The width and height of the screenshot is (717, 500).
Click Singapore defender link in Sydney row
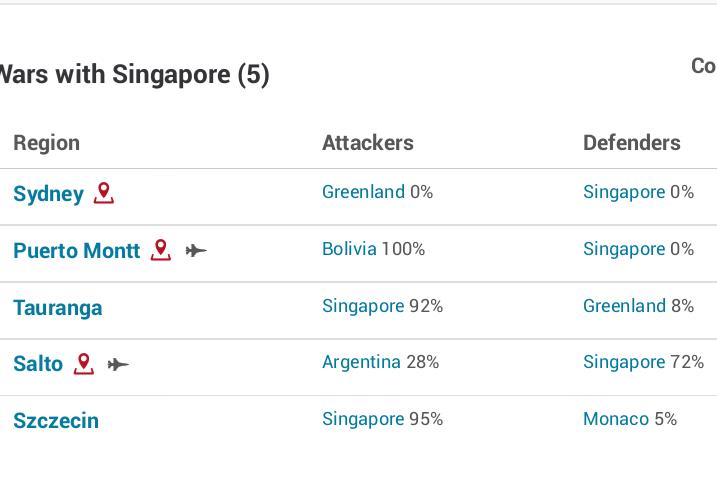(624, 192)
